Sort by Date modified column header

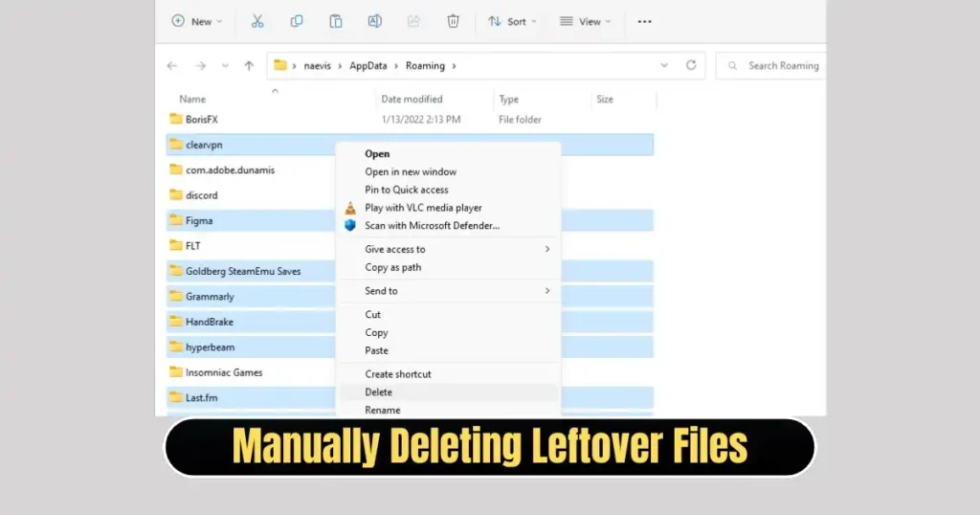(x=412, y=99)
